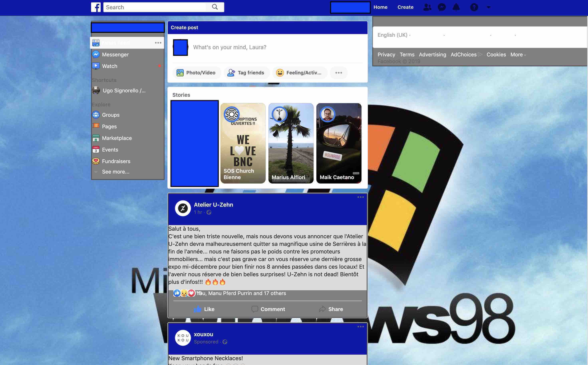Viewport: 588px width, 365px height.
Task: Click the News Feed icon in sidebar
Action: (x=96, y=43)
